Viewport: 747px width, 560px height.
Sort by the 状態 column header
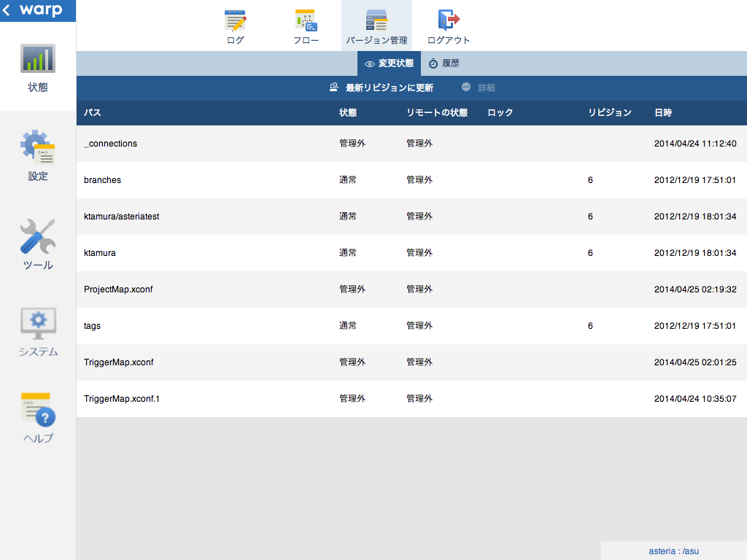coord(348,112)
